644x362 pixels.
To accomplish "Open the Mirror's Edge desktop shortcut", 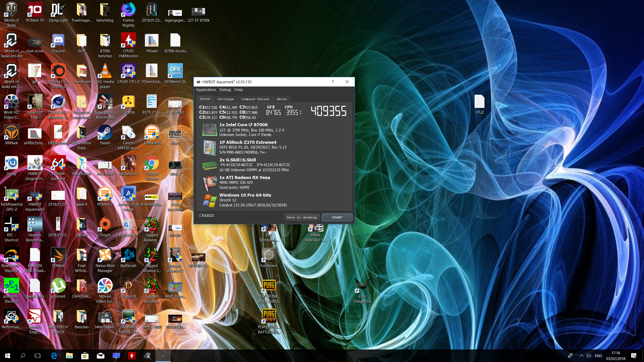I will (x=35, y=322).
